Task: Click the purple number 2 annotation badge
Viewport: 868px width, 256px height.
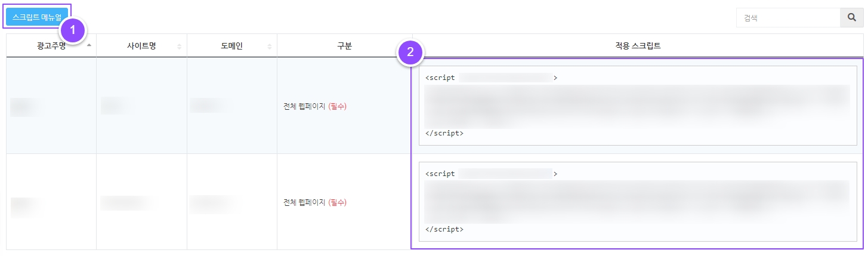Action: 410,52
